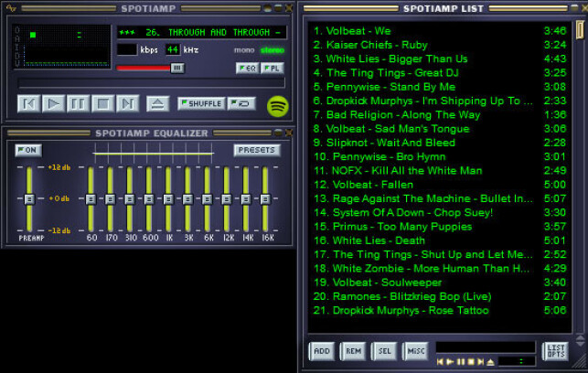588x373 pixels.
Task: Click the eject button in main player
Action: click(157, 104)
